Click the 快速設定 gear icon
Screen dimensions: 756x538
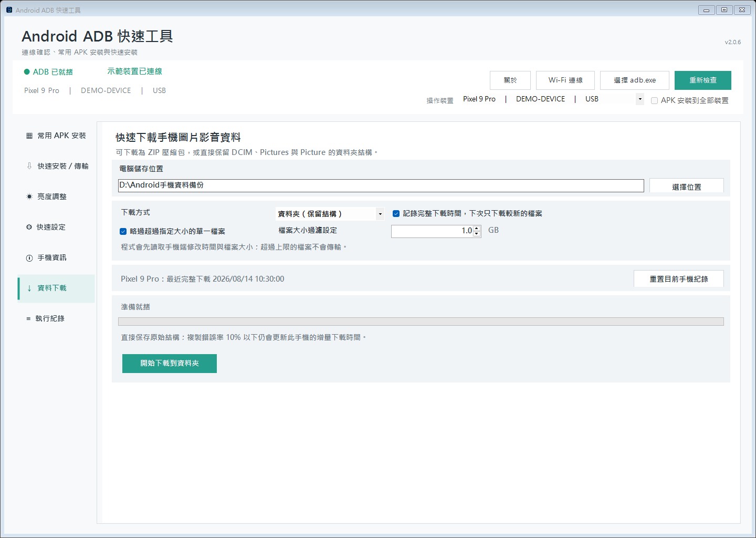point(29,227)
